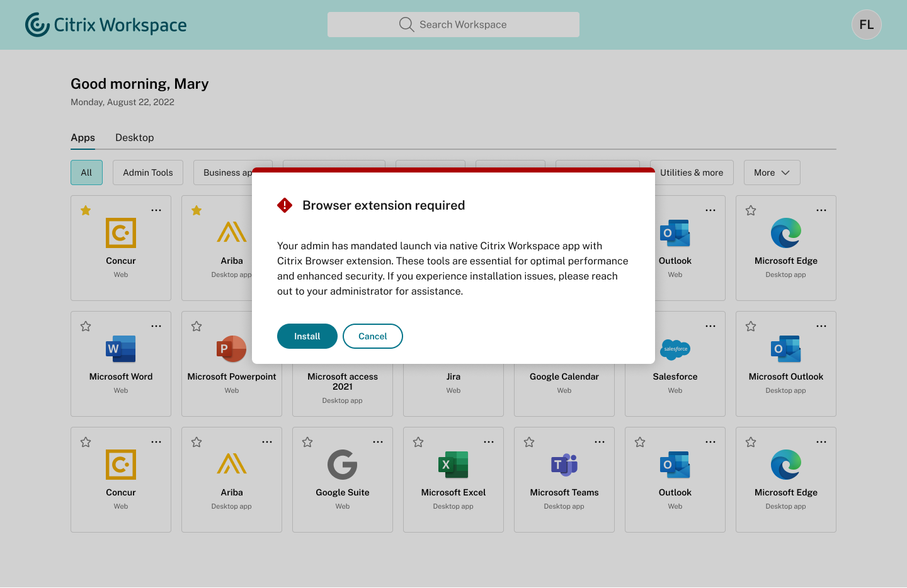The height and width of the screenshot is (588, 907).
Task: Click the Citrix Workspace logo
Action: (106, 25)
